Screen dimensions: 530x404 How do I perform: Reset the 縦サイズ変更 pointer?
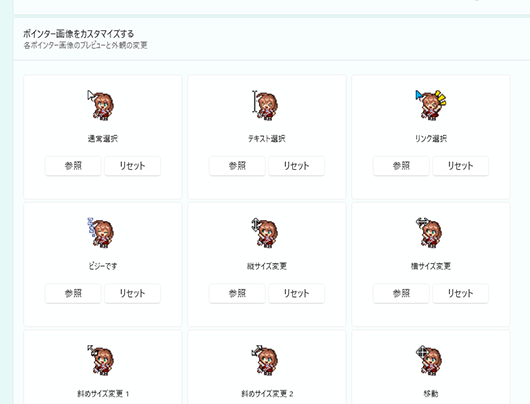(x=296, y=293)
